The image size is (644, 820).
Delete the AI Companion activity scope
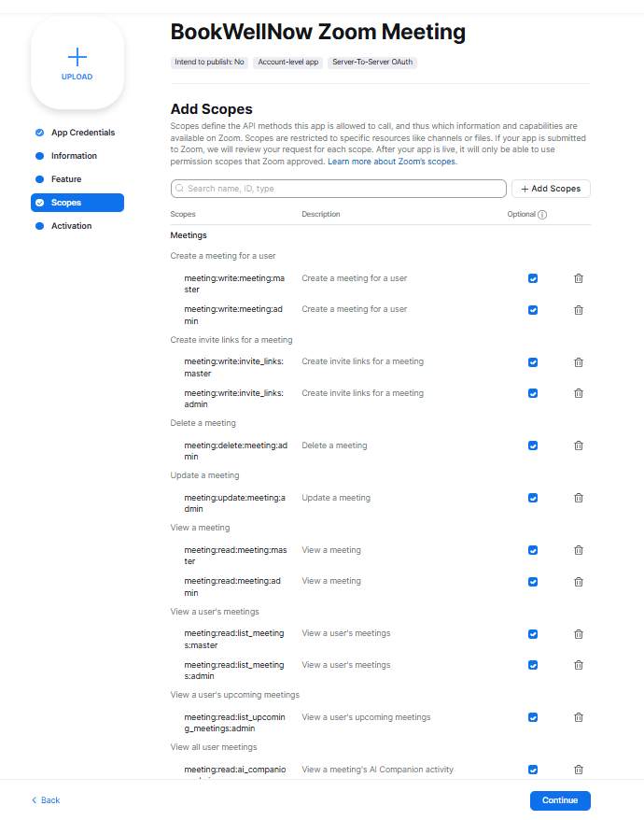point(578,770)
